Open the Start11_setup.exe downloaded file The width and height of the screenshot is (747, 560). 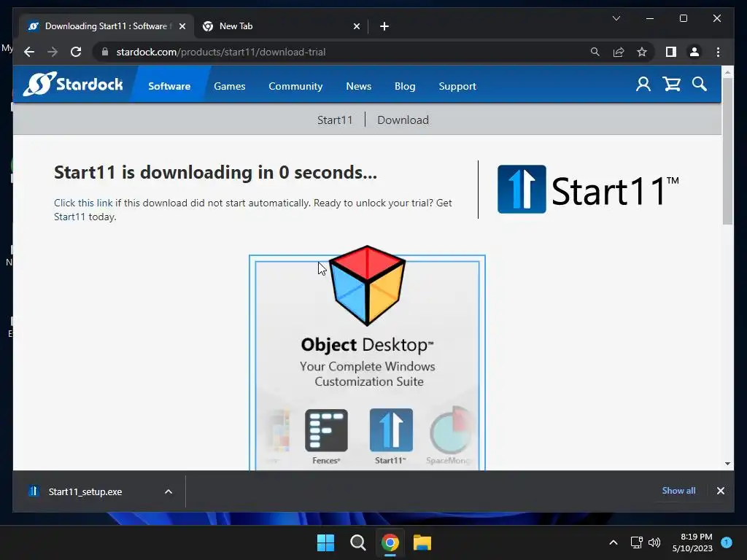coord(85,491)
